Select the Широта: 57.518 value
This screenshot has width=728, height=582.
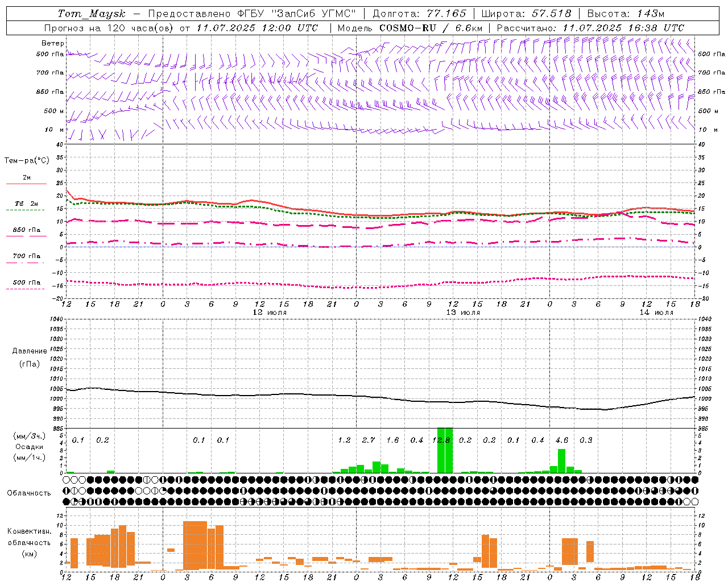tap(526, 14)
